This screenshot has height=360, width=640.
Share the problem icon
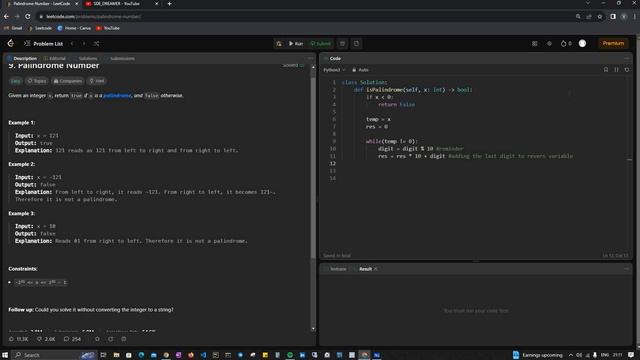(110, 339)
